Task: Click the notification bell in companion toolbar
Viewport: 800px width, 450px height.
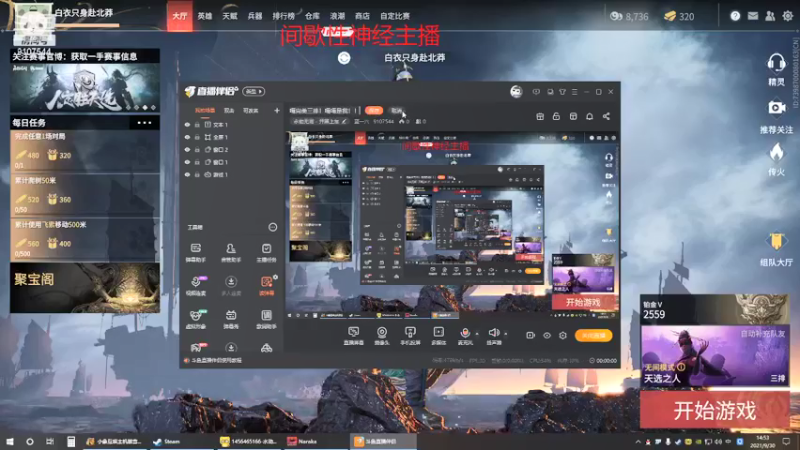Action: point(589,116)
